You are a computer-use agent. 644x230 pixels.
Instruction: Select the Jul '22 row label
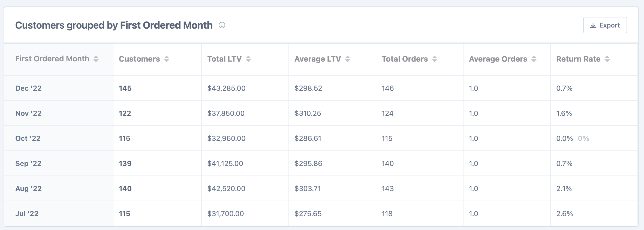[x=27, y=214]
